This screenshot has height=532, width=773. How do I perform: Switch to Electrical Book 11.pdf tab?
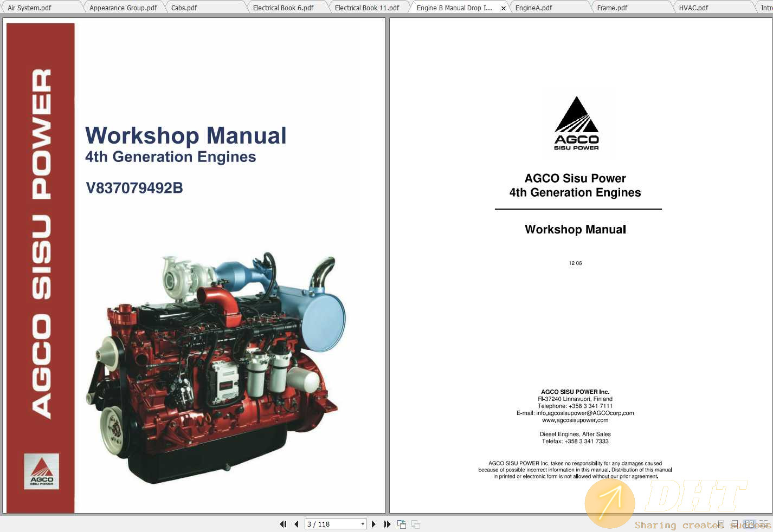point(369,8)
